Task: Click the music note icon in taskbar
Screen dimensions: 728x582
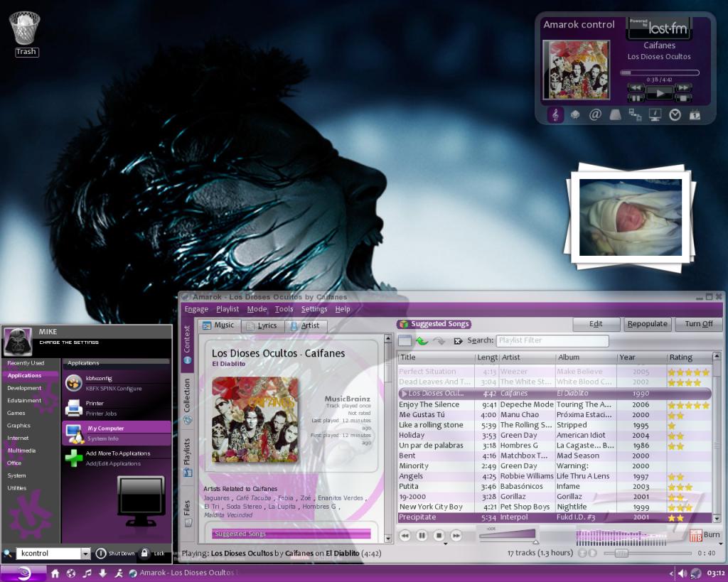Action: (87, 573)
